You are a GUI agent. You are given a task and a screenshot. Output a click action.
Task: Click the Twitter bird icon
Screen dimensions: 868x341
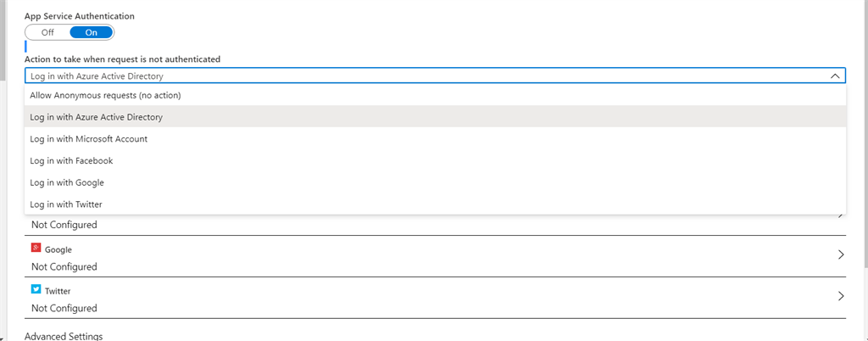coord(36,290)
